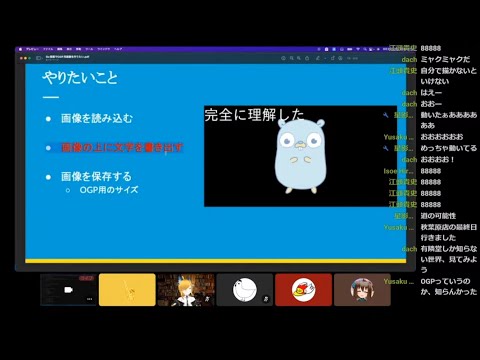The image size is (480, 360).
Task: Expand the highlight color dropdown arrow
Action: point(325,58)
